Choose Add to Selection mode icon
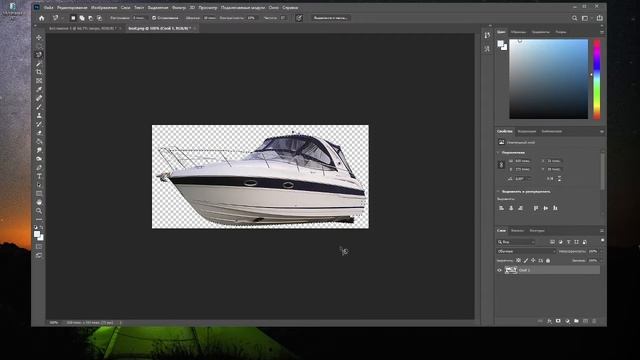640x360 pixels. (x=82, y=18)
